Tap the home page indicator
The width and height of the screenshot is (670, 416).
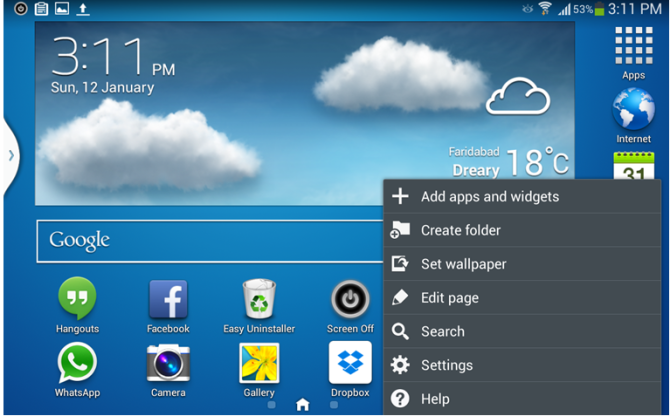[x=303, y=404]
